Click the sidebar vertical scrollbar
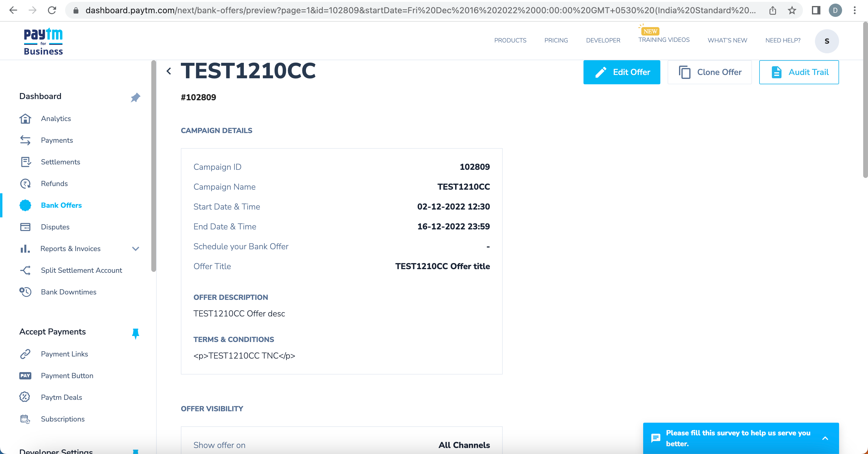 point(154,166)
